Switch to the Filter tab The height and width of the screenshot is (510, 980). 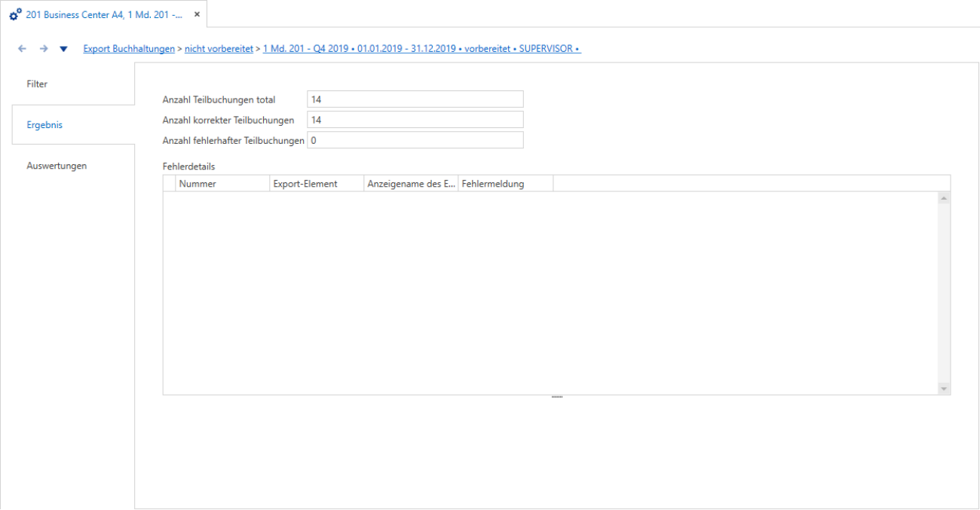pos(73,84)
